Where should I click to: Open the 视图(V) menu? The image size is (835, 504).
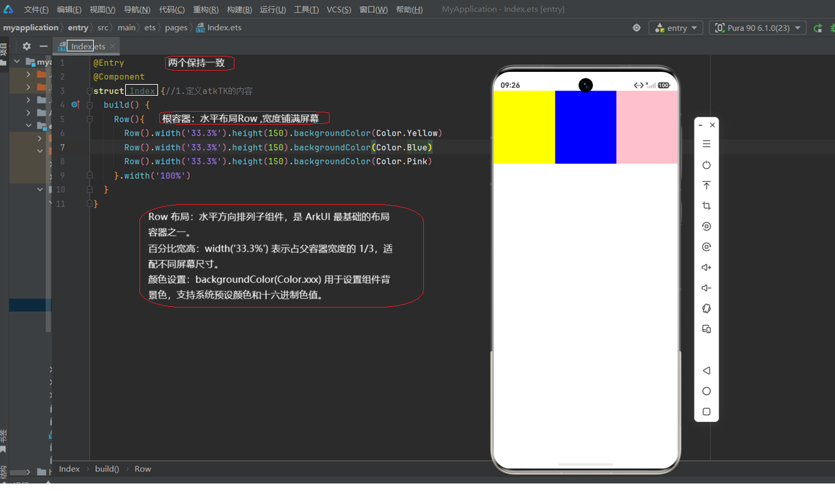pyautogui.click(x=102, y=10)
